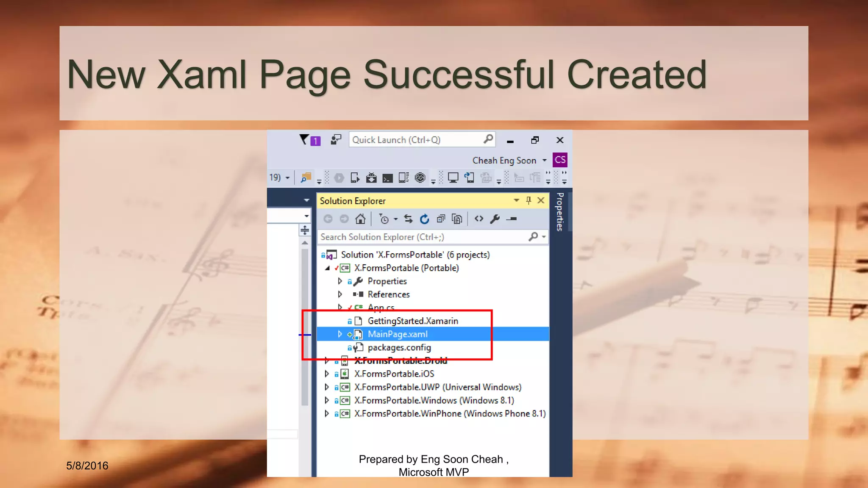Expand the Properties node

click(340, 281)
